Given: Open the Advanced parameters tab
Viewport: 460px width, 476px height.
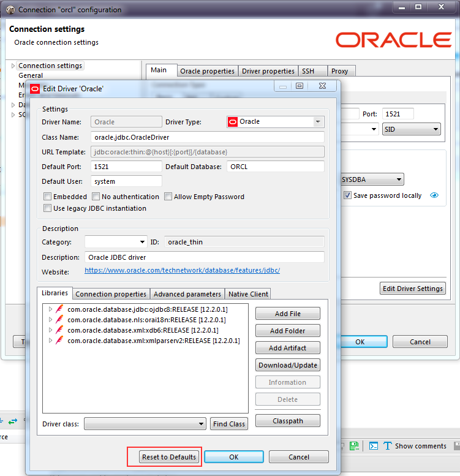Looking at the screenshot, I should coord(187,294).
